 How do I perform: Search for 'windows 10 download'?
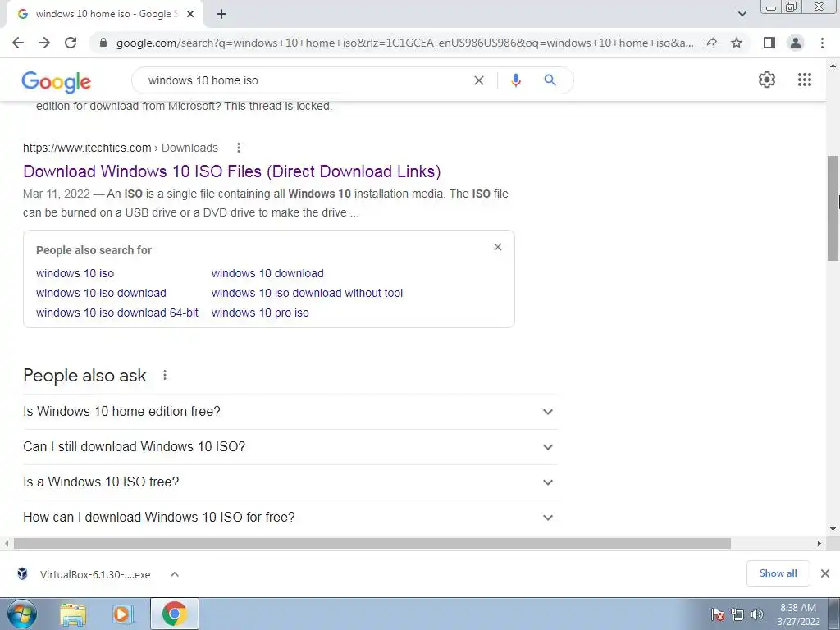click(x=267, y=273)
